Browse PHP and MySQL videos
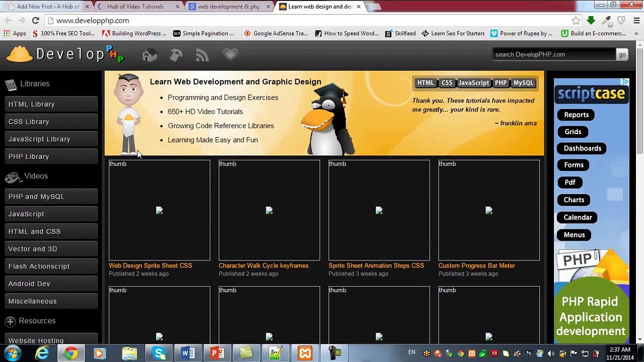This screenshot has width=644, height=362. coord(51,197)
